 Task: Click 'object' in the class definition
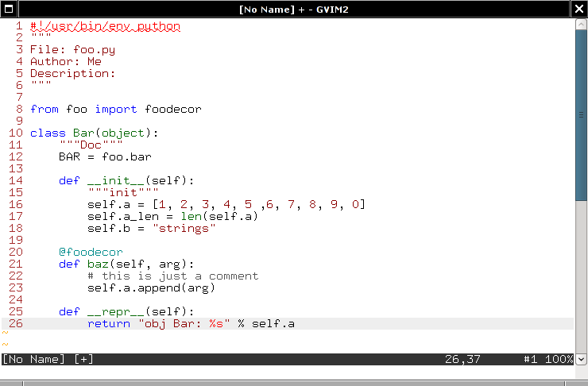pyautogui.click(x=123, y=133)
